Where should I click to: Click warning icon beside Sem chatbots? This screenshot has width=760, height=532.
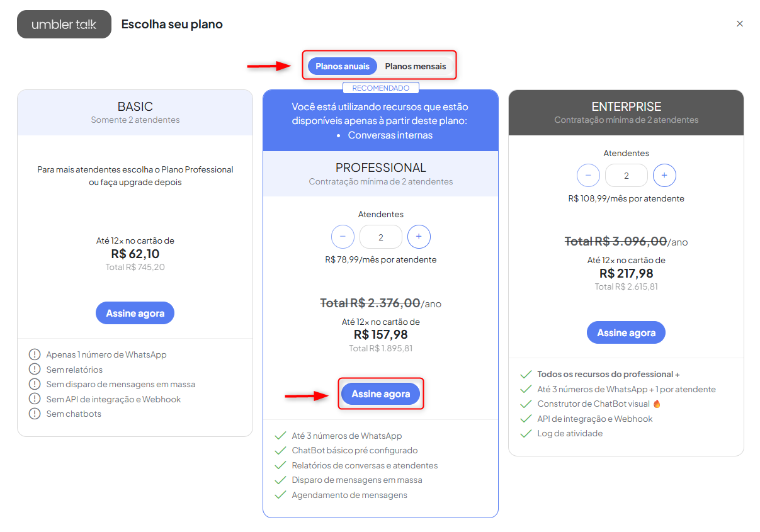(35, 414)
